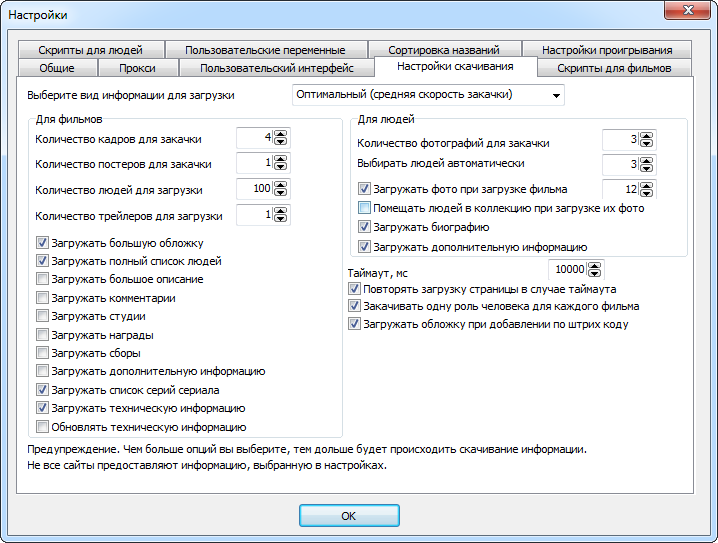
Task: Enable Загружать большое описание
Action: 42,279
